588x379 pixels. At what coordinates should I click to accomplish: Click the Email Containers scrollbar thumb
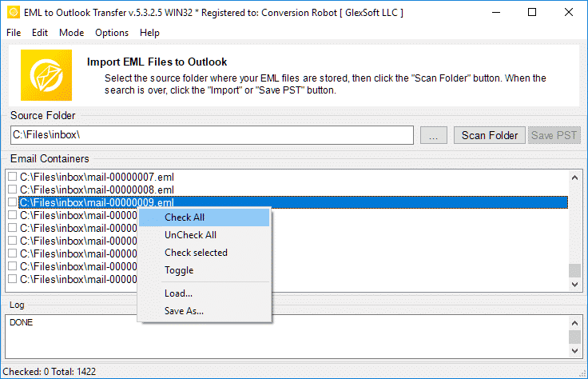coord(574,270)
